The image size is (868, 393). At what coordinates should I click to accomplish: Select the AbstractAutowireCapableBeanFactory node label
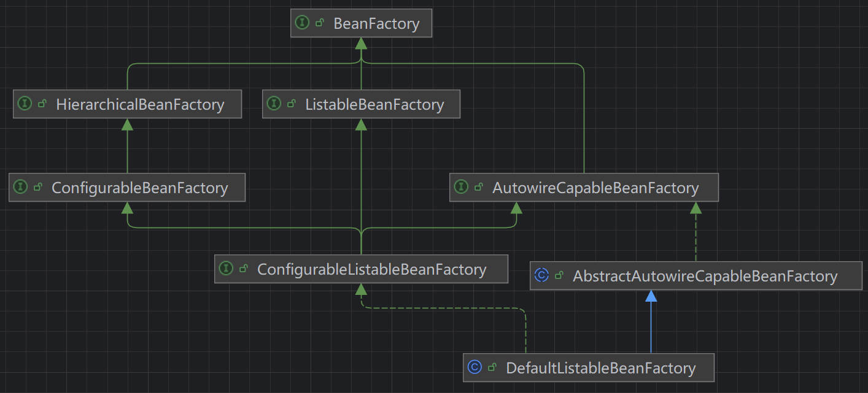coord(705,276)
